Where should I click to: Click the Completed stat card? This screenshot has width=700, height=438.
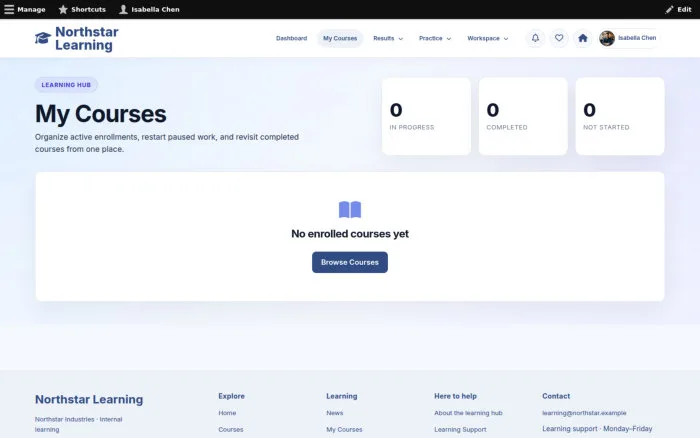click(523, 117)
